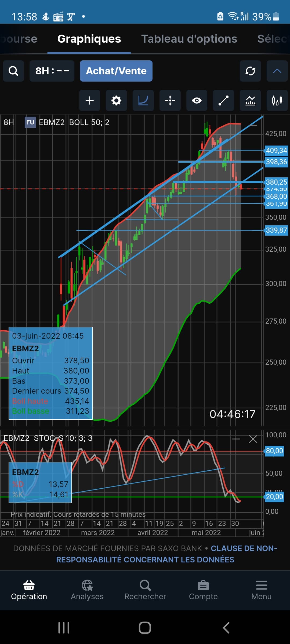Toggle visibility with the eye icon
This screenshot has height=644, width=290.
pos(197,101)
